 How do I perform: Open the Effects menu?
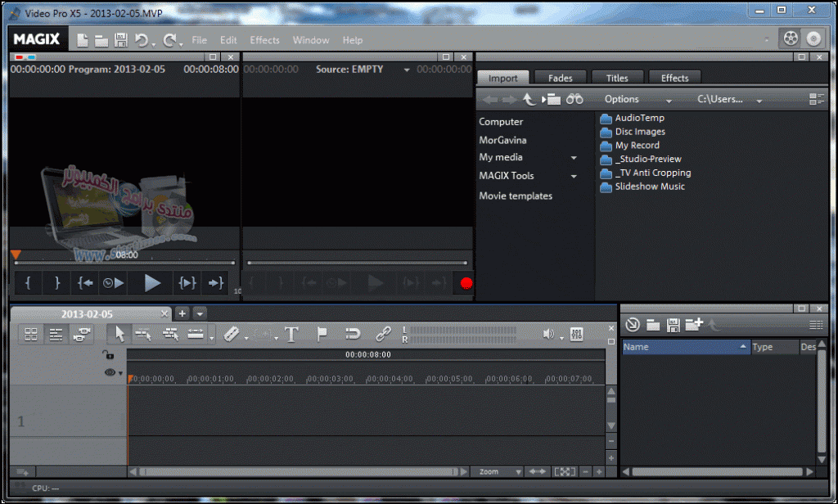264,40
